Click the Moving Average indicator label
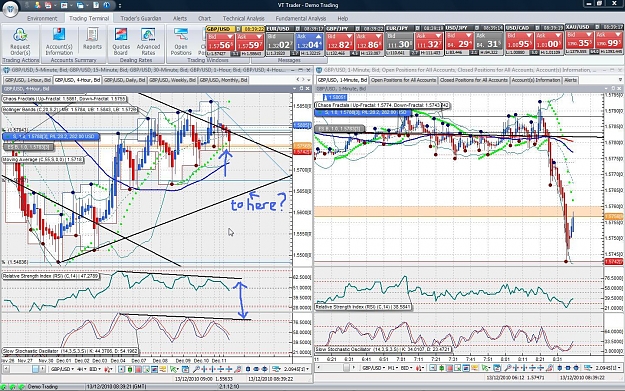Screen dimensions: 625x391 point(43,159)
